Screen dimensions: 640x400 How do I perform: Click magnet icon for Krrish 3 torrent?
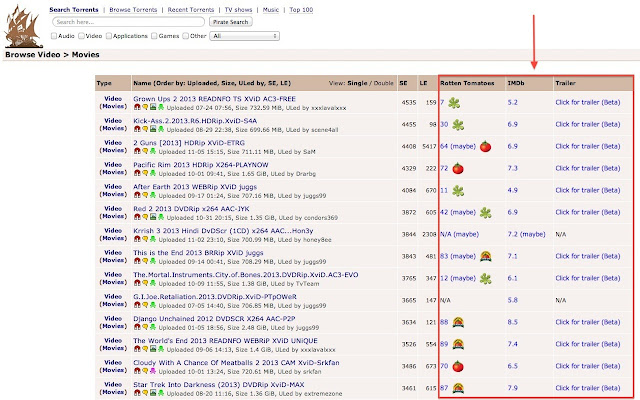click(x=137, y=240)
